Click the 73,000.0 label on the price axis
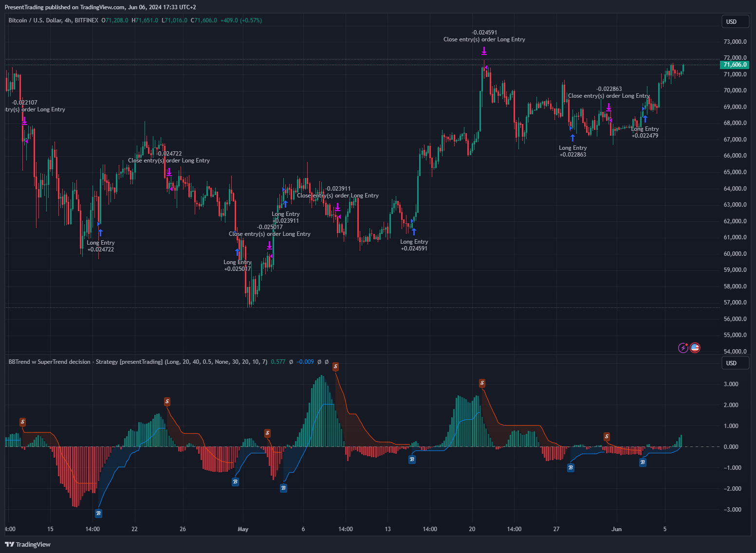This screenshot has width=756, height=553. coord(735,42)
